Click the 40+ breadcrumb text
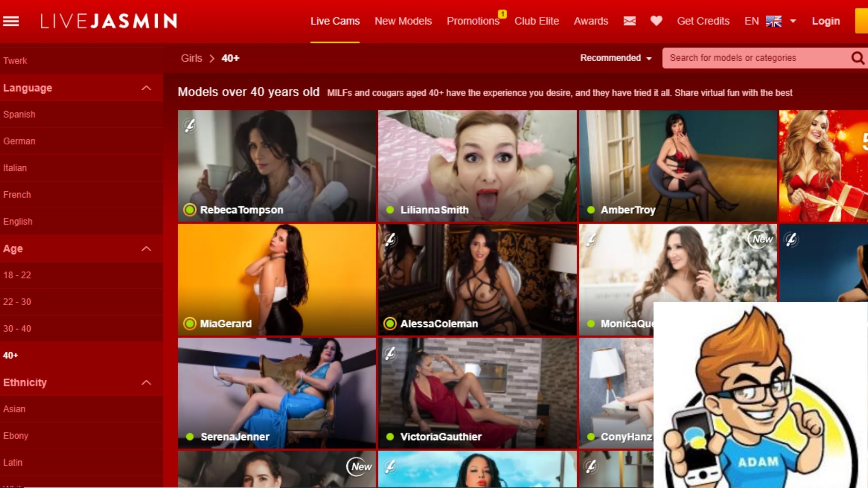The width and height of the screenshot is (868, 488). (231, 58)
